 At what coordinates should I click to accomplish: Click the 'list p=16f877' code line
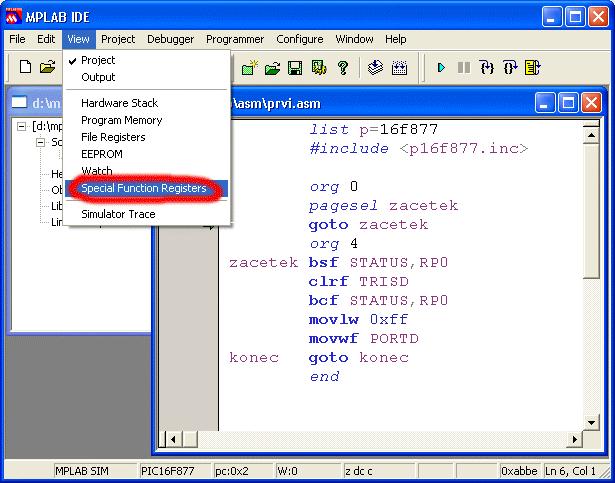point(373,129)
